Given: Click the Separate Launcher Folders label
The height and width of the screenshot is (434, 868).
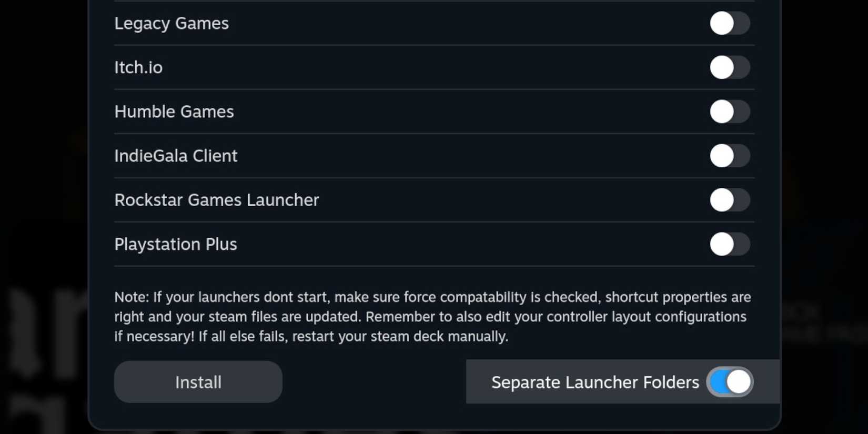Looking at the screenshot, I should [x=594, y=382].
